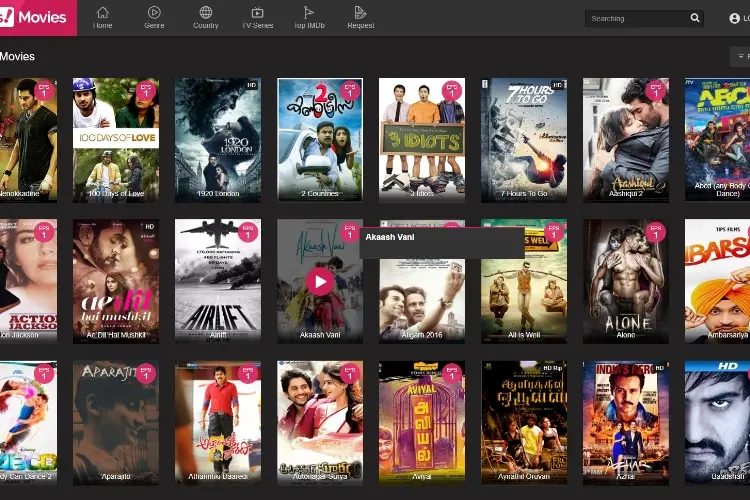Click the HD badge on 1920 London
The width and height of the screenshot is (750, 500).
coord(252,85)
